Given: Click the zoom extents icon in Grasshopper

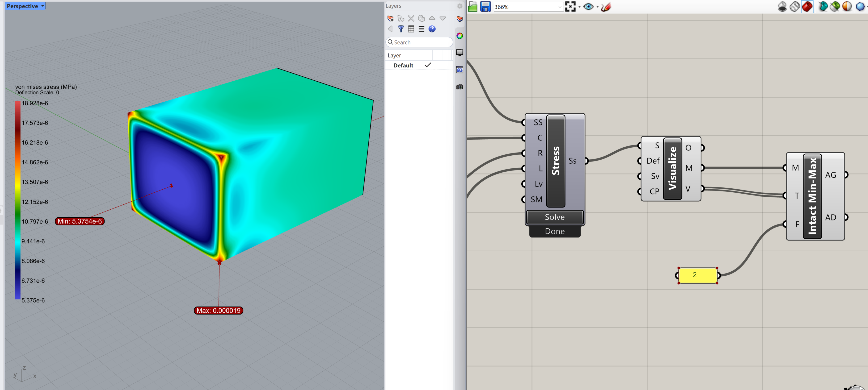Looking at the screenshot, I should click(x=570, y=6).
